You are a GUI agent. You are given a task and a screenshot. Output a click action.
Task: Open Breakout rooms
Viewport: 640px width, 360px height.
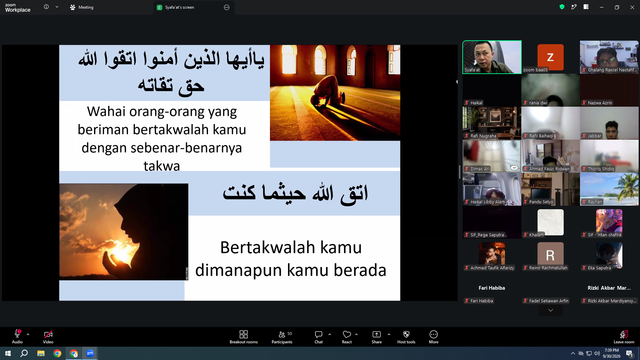(x=244, y=337)
